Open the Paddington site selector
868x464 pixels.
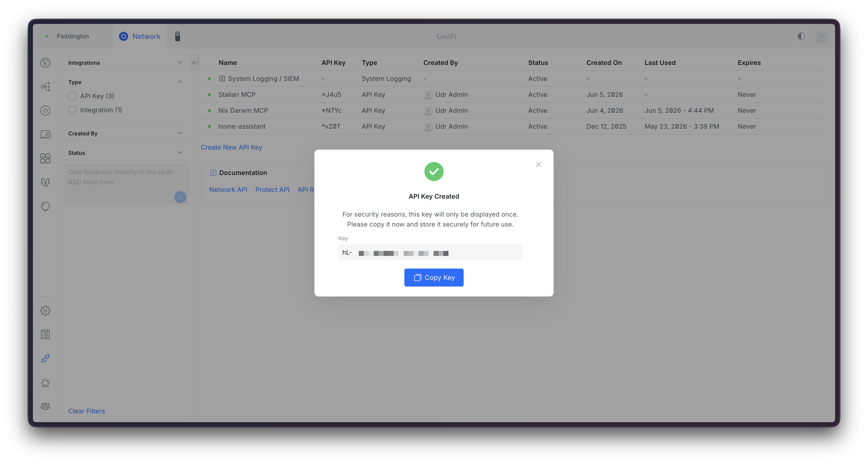coord(72,36)
